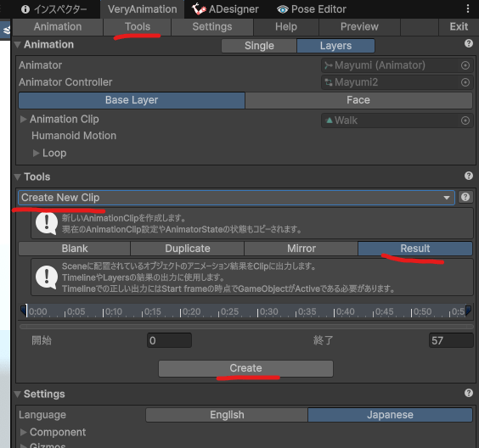Switch to the ADesigner tab
The image size is (479, 448).
pyautogui.click(x=225, y=9)
